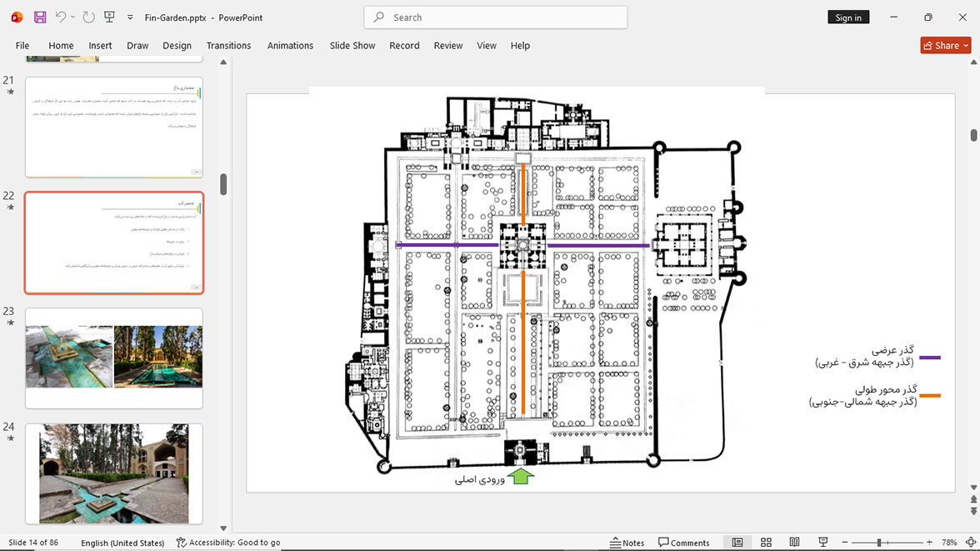Toggle Normal view button in status bar
This screenshot has height=551, width=980.
[x=737, y=542]
